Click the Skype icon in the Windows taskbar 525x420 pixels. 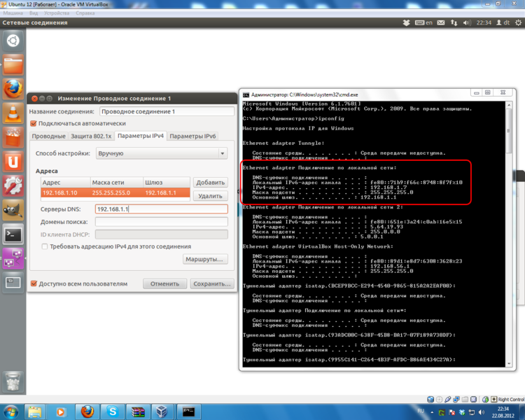click(112, 411)
